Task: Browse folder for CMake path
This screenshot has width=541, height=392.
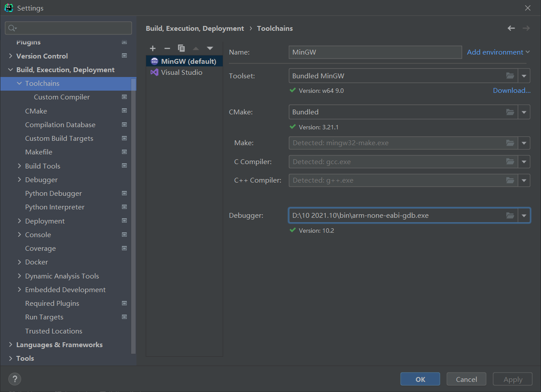Action: click(x=510, y=112)
